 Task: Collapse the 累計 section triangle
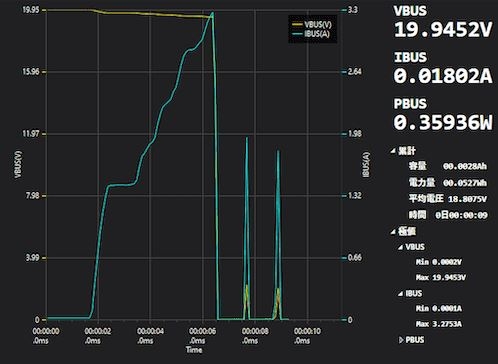click(393, 151)
